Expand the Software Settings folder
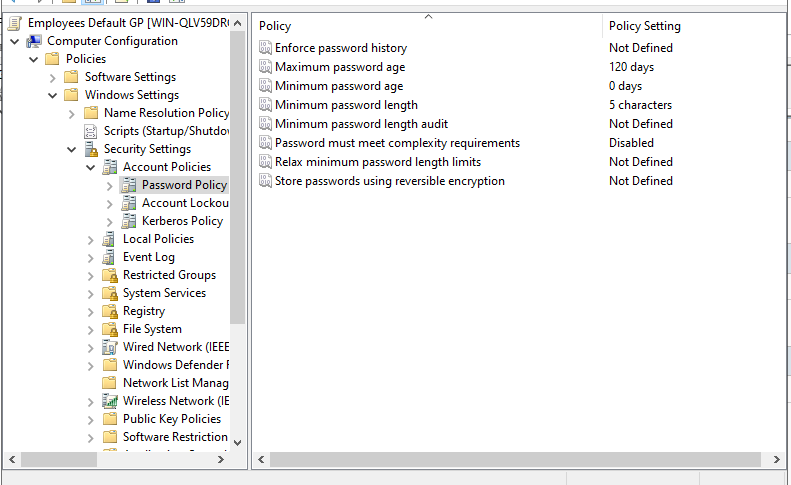Image resolution: width=791 pixels, height=485 pixels. pyautogui.click(x=53, y=77)
